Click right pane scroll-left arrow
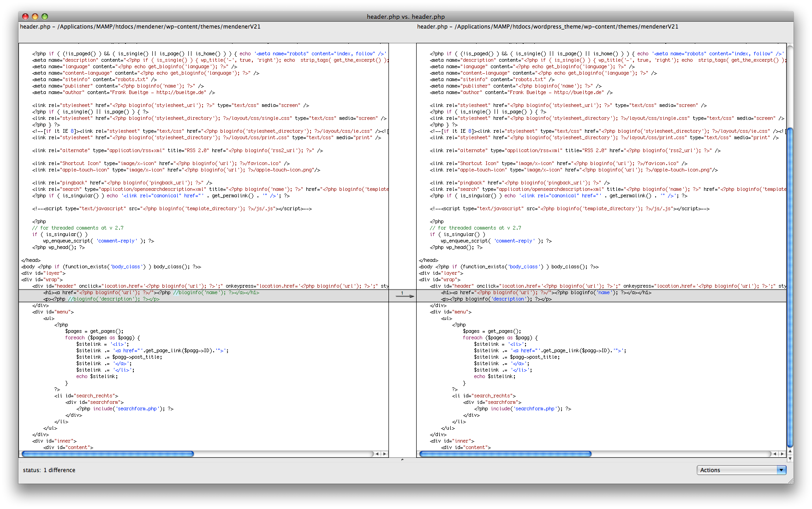 click(x=775, y=454)
